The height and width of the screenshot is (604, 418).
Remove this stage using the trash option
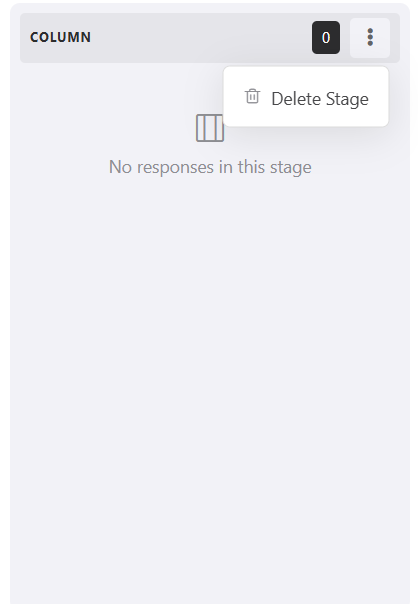coord(306,98)
